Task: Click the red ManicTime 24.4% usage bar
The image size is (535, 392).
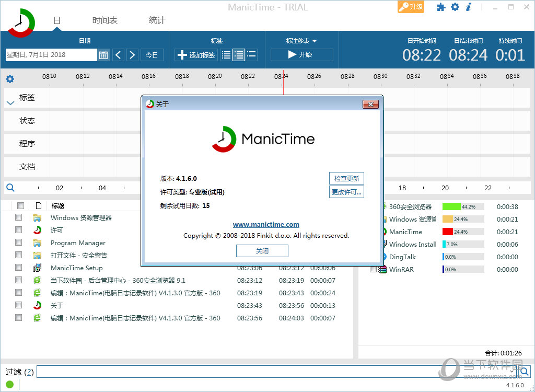Action: tap(448, 232)
